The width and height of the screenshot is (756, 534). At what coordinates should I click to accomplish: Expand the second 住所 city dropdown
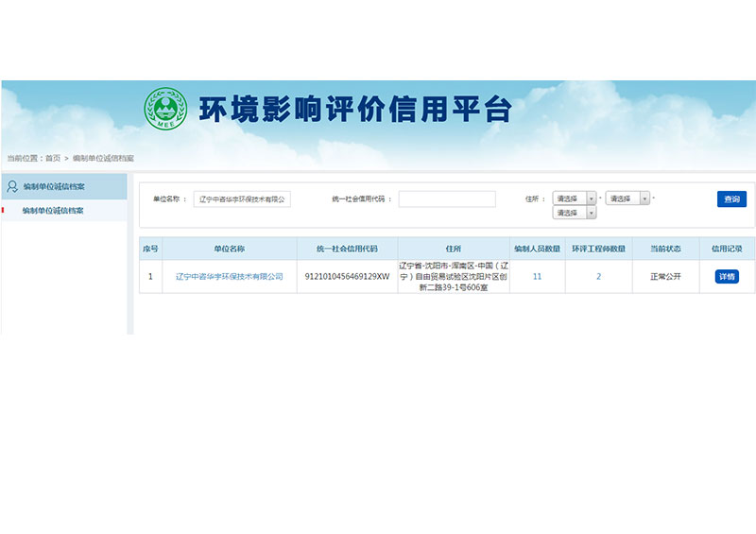tap(627, 198)
